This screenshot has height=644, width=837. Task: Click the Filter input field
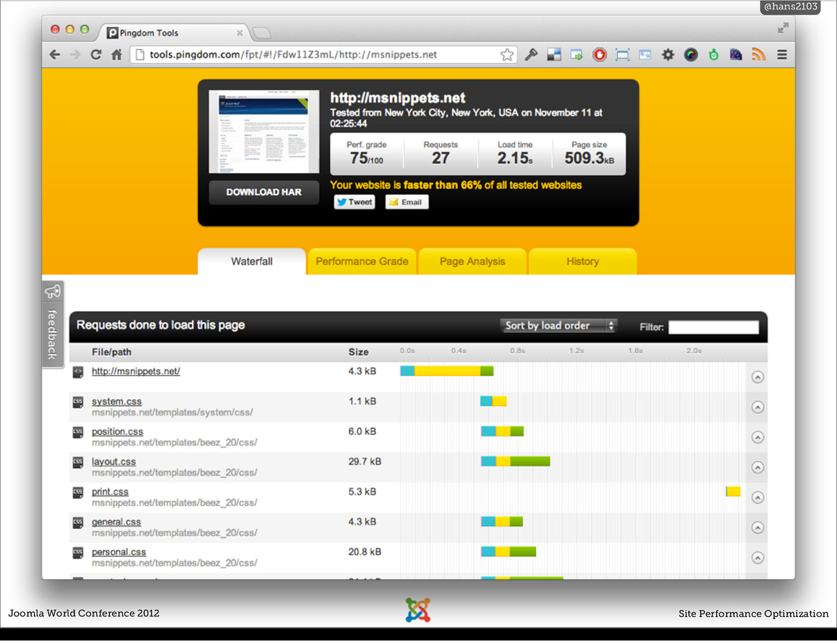tap(714, 327)
